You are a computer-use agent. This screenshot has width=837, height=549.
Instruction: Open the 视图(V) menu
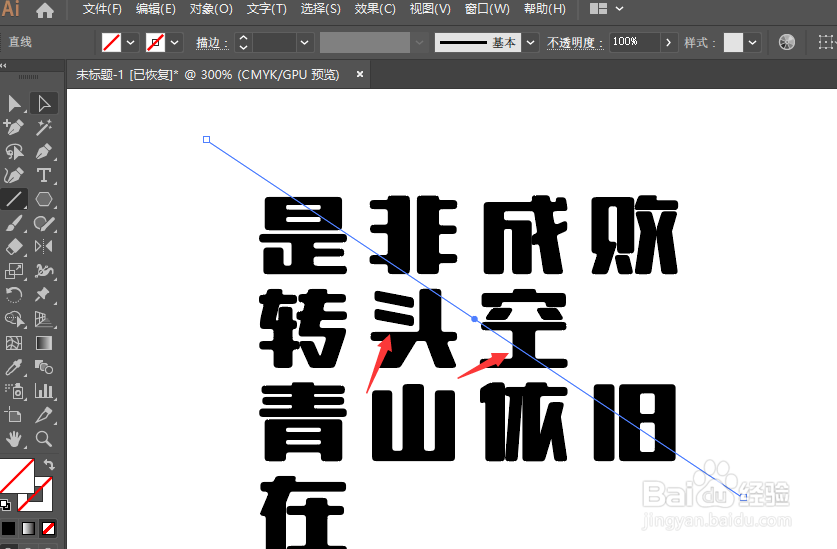point(430,9)
